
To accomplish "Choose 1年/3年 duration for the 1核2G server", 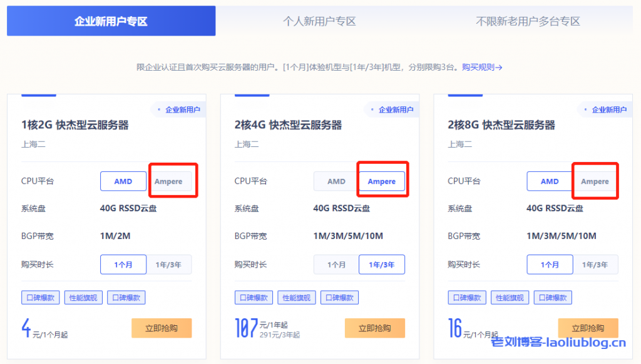I will 170,265.
